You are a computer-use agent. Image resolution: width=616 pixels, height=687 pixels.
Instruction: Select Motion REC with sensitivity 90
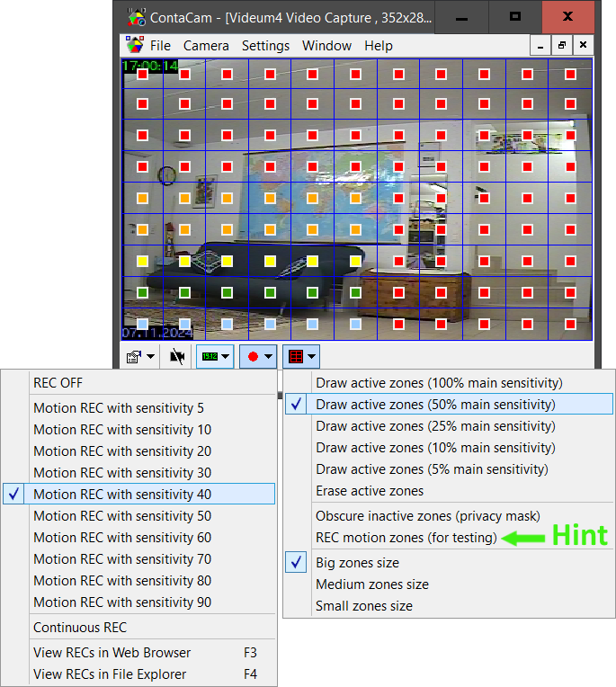(x=138, y=602)
